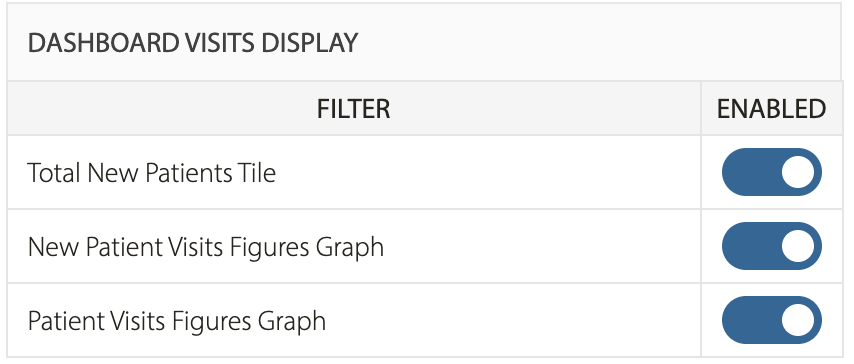Click the white knob on New Patient Visits toggle

pos(798,246)
